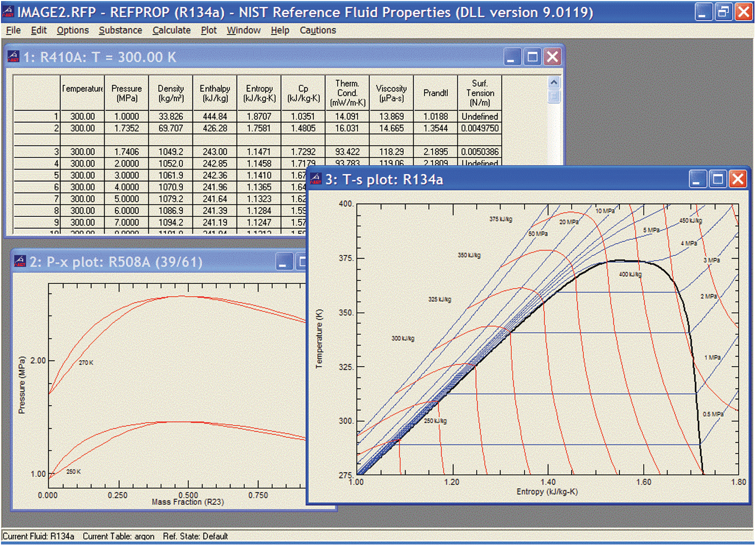This screenshot has height=546, width=756.
Task: Expand the Options menu
Action: coord(73,30)
